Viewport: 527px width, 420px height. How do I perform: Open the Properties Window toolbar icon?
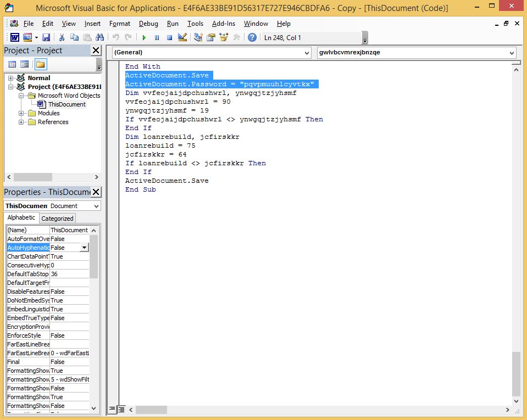click(211, 37)
